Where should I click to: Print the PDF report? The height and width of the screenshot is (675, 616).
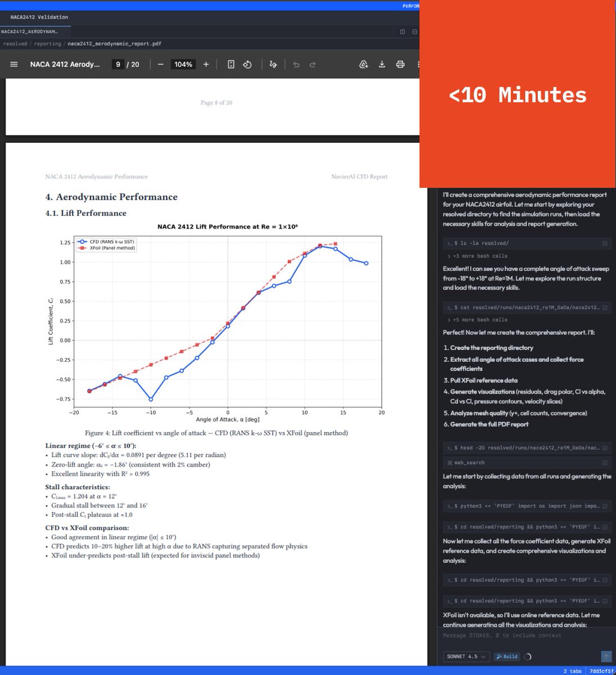tap(400, 65)
